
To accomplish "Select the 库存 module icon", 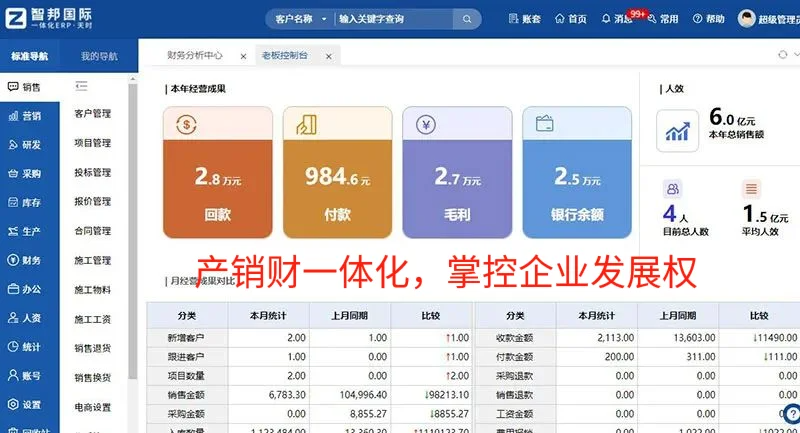I will 13,202.
